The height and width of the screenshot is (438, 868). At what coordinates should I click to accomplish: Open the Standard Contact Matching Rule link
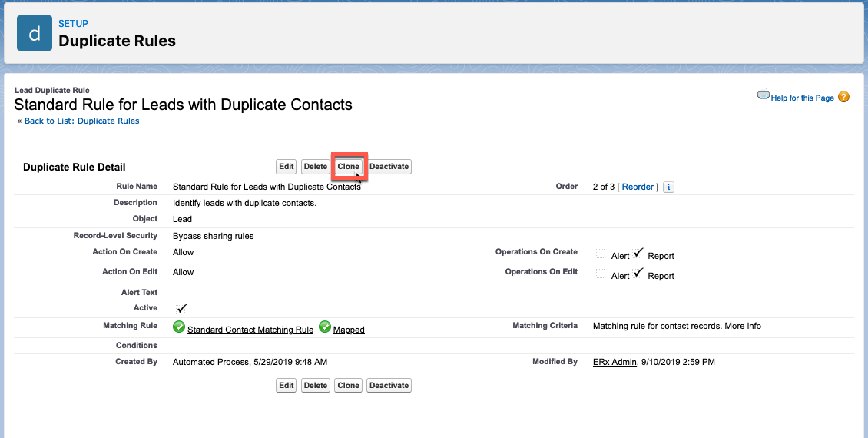click(250, 330)
